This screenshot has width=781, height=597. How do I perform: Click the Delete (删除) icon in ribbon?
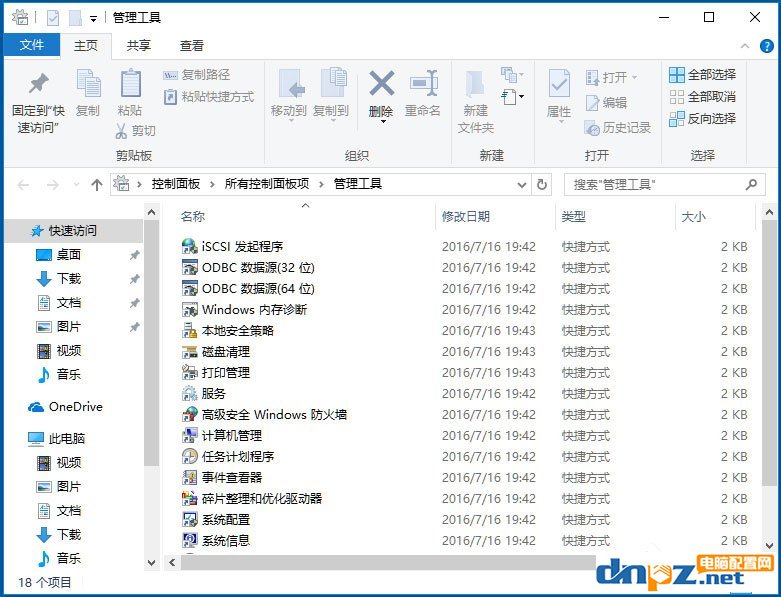coord(382,84)
